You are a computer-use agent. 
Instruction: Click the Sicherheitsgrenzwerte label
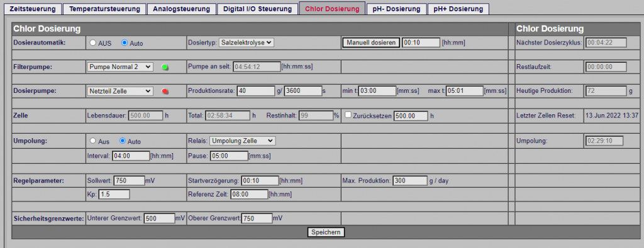click(48, 218)
